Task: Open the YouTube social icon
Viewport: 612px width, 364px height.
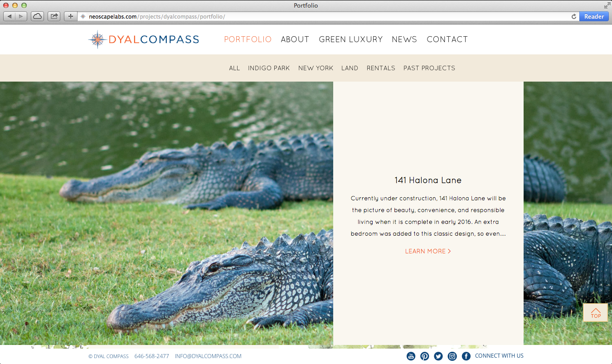Action: 411,356
